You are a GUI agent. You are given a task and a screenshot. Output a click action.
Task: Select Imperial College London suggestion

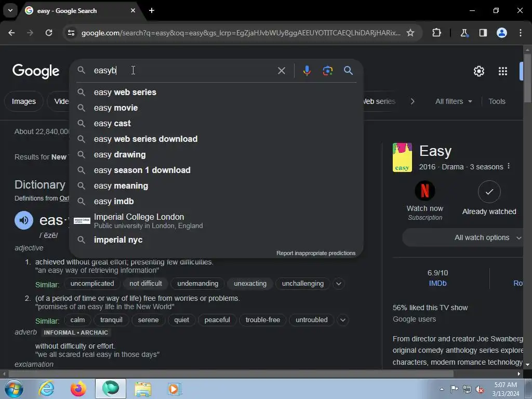click(216, 221)
